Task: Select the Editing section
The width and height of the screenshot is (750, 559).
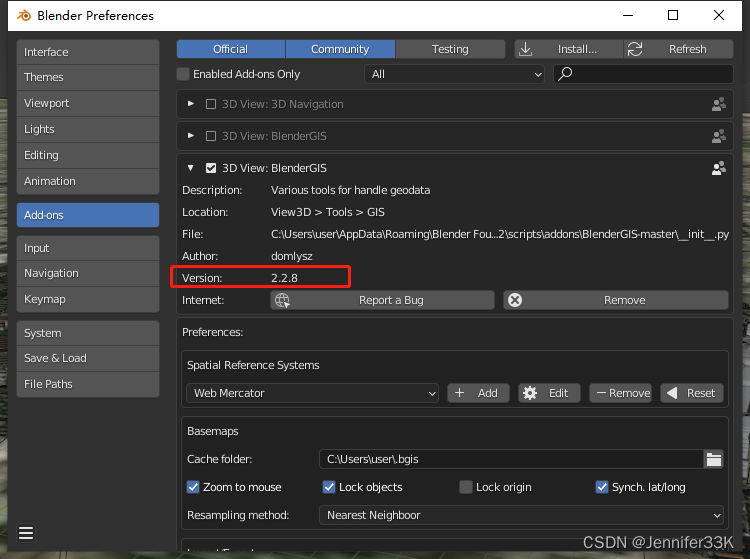Action: click(x=88, y=155)
